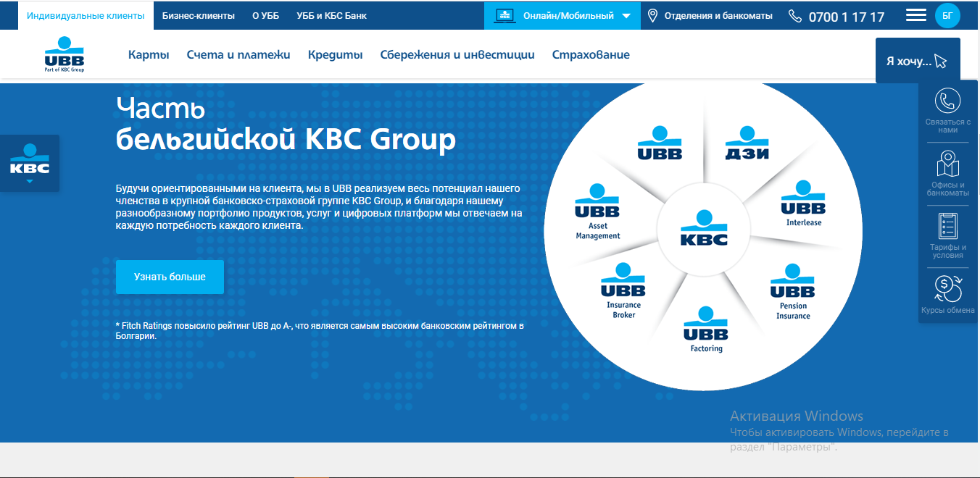The width and height of the screenshot is (980, 478).
Task: Open 'Офисы и банкоматы' map icon
Action: pos(947,164)
